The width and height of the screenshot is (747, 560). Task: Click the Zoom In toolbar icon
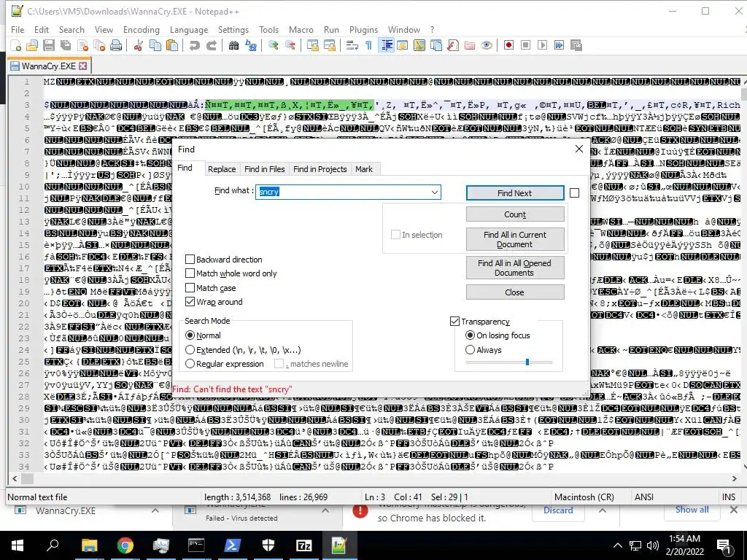(x=274, y=45)
